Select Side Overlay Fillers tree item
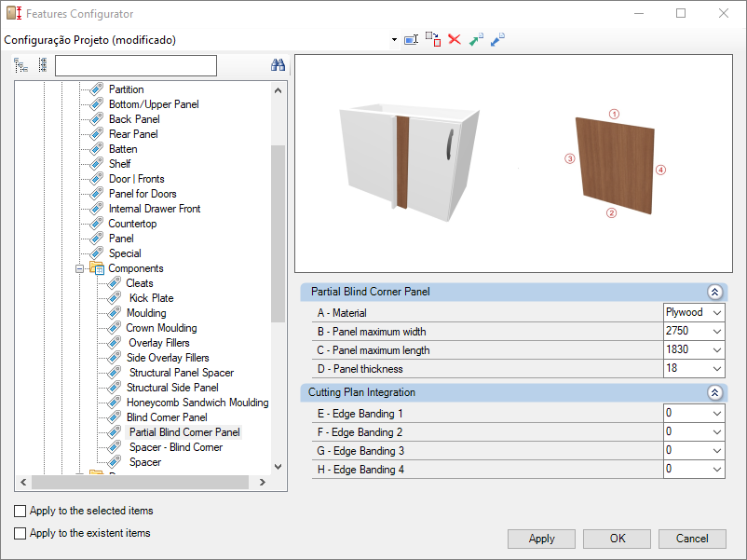747x560 pixels. [x=168, y=358]
